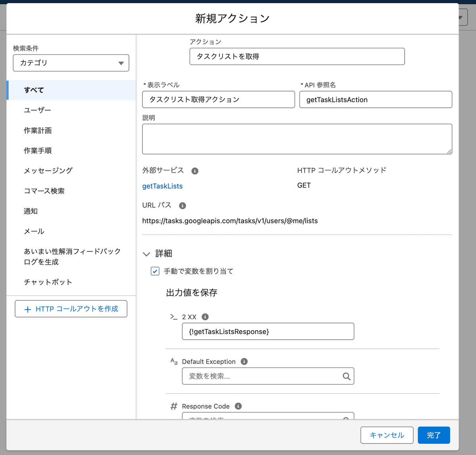Open the カテゴリ search condition dropdown
Image resolution: width=476 pixels, height=455 pixels.
71,63
